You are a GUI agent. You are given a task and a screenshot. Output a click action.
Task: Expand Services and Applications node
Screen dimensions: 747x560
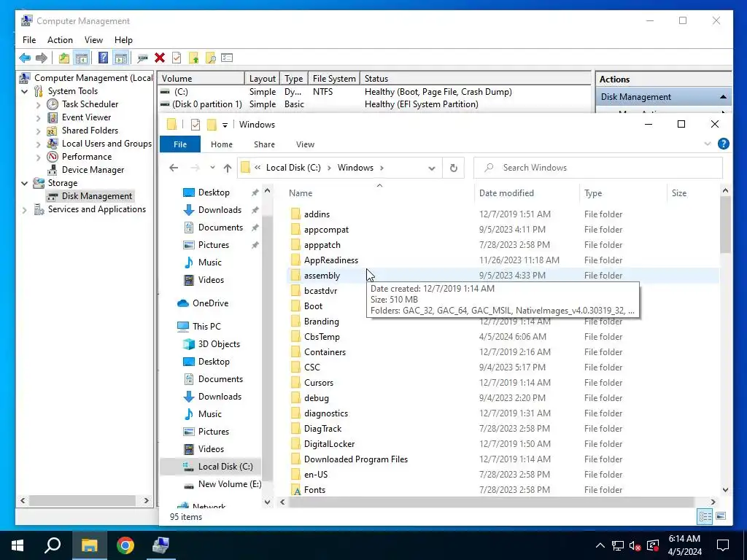tap(25, 209)
